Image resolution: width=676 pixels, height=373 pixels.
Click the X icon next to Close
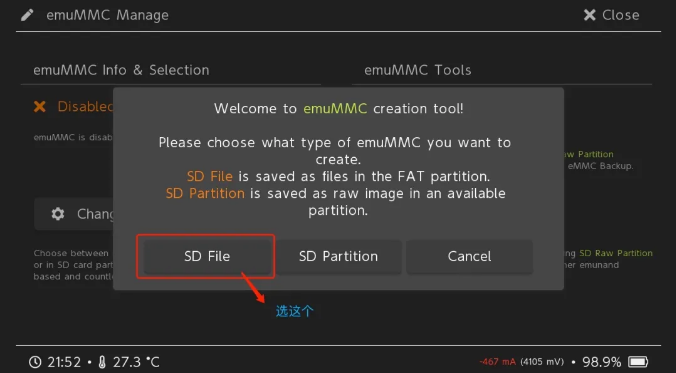point(589,15)
